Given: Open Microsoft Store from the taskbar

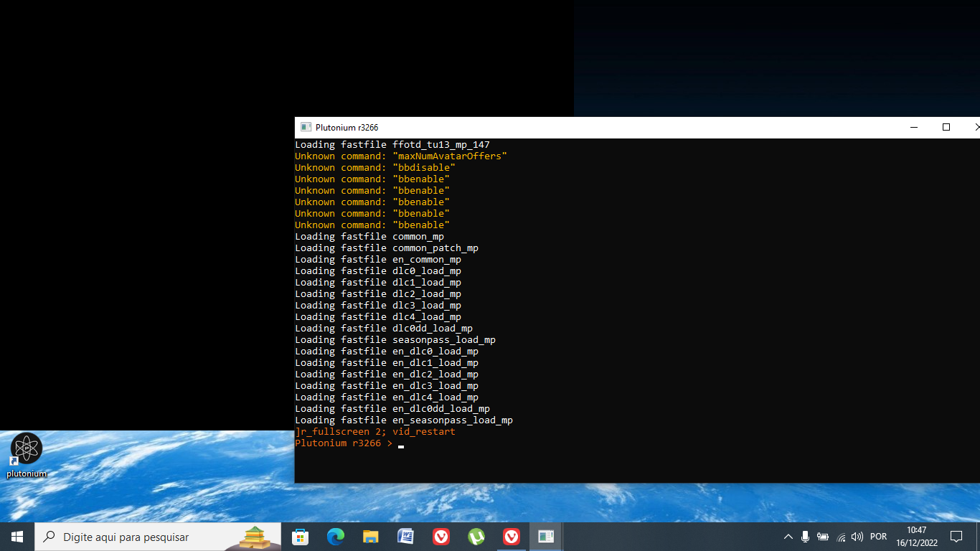Looking at the screenshot, I should click(x=300, y=537).
